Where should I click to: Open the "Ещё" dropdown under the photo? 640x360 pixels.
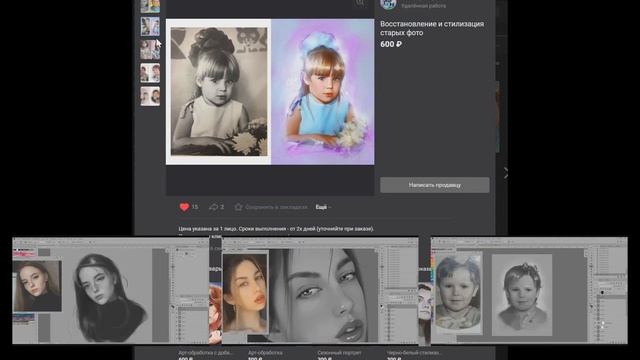click(x=322, y=207)
